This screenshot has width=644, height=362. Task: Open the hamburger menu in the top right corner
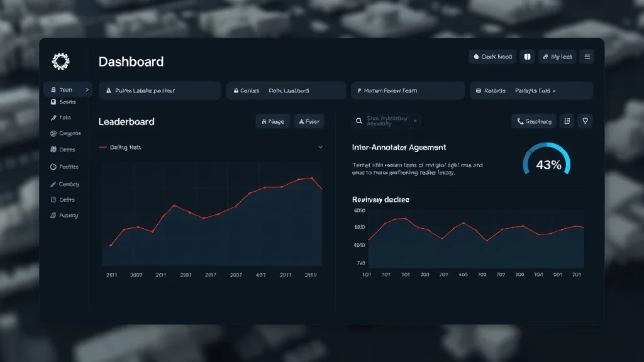click(587, 57)
